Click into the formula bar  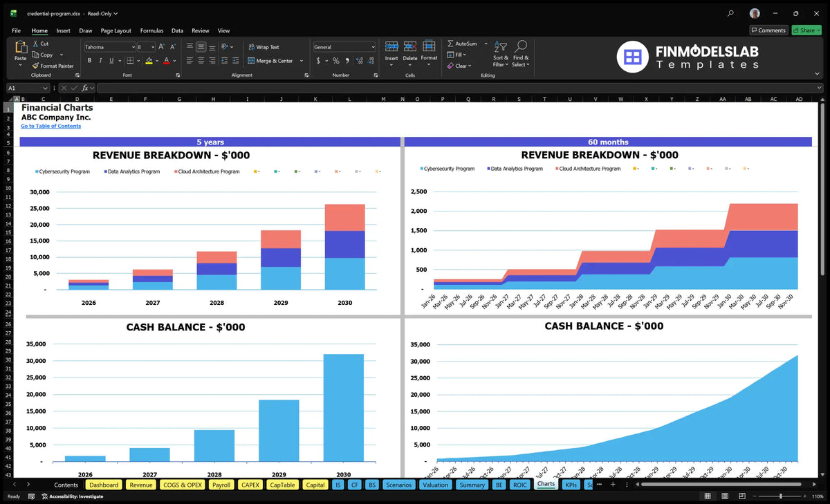[460, 88]
